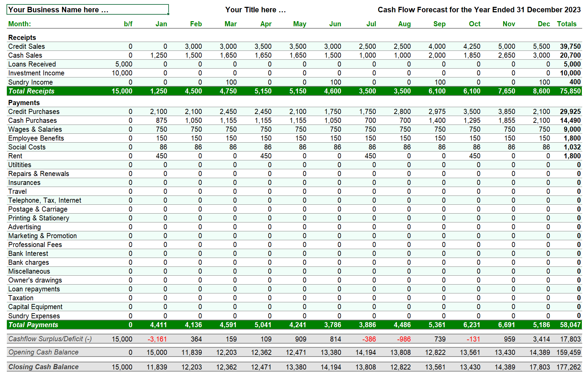Click the Rent row label
The height and width of the screenshot is (376, 588).
(15, 156)
